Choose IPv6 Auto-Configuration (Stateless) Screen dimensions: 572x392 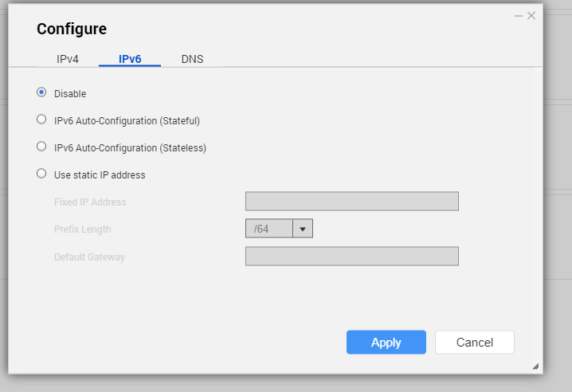click(x=41, y=147)
